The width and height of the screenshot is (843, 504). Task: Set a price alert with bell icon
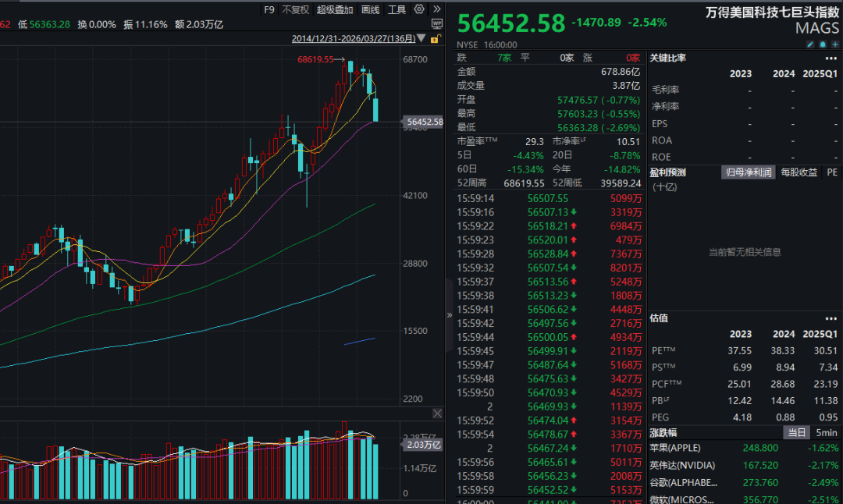822,44
